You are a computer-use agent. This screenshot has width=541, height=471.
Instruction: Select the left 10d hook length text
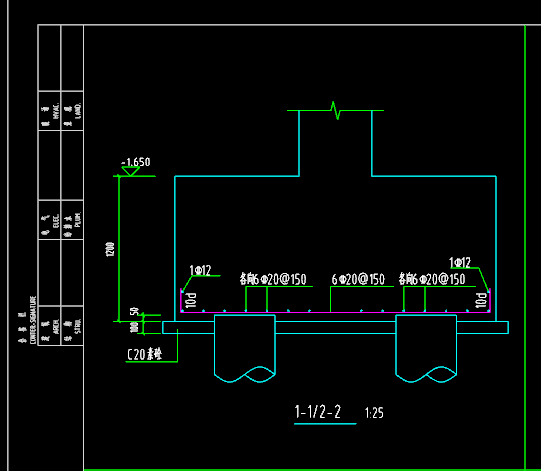pos(191,301)
